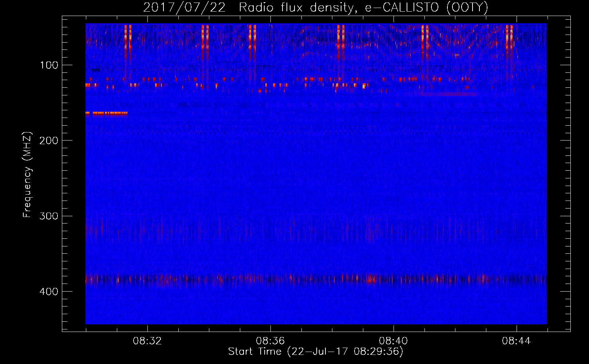Image resolution: width=589 pixels, height=364 pixels.
Task: Click the 100 frequency tick label
Action: point(49,65)
